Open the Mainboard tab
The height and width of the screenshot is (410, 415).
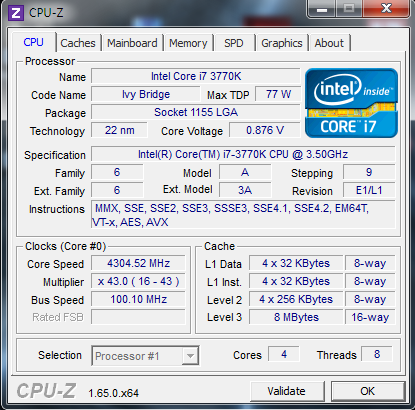[x=132, y=43]
